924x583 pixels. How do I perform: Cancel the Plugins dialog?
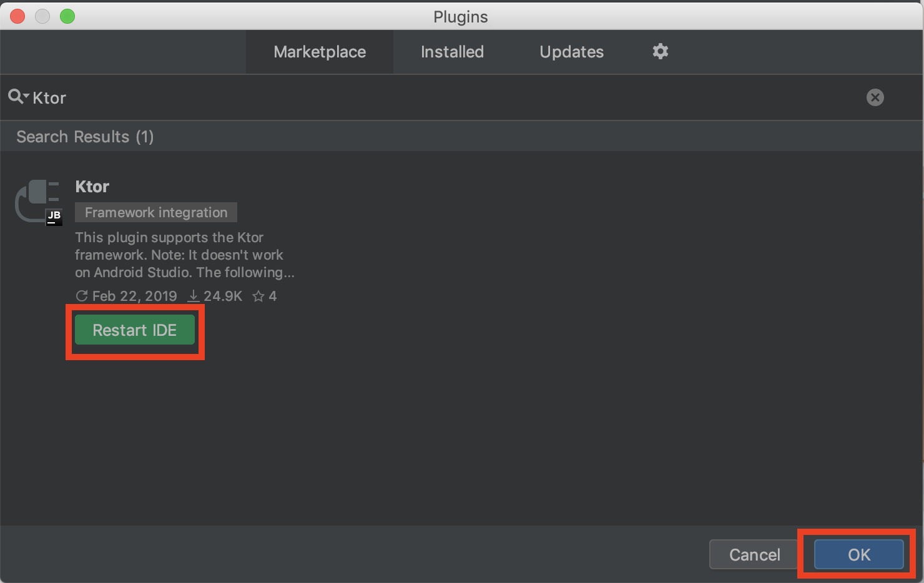[754, 554]
